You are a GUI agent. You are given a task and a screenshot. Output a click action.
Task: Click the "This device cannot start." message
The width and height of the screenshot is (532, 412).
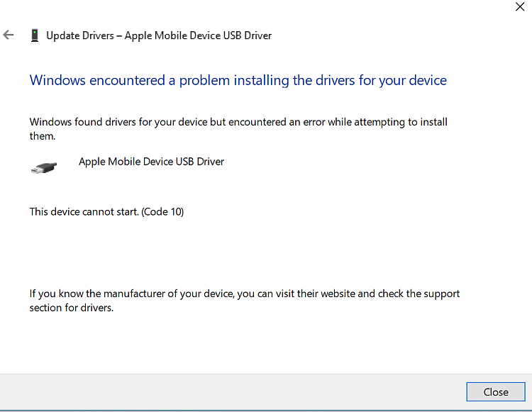(84, 211)
